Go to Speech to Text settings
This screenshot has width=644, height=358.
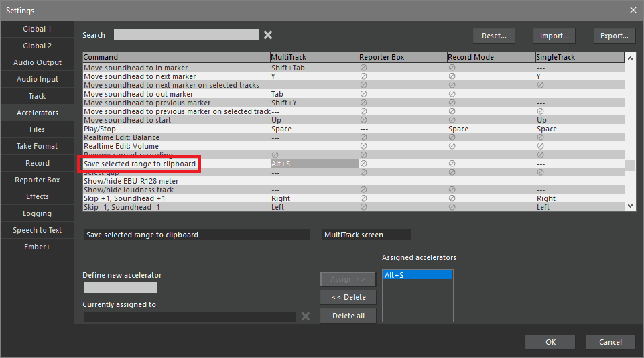click(38, 230)
